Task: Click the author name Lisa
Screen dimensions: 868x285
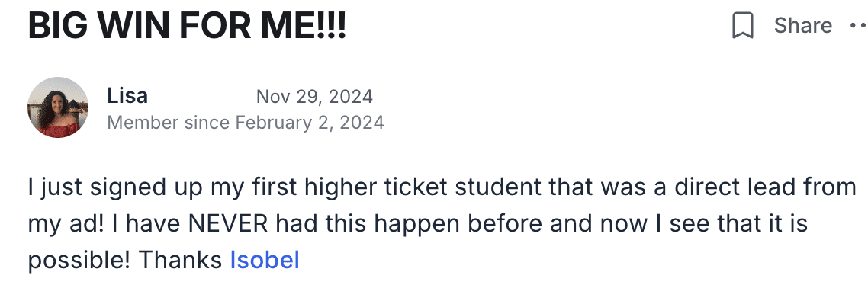Action: (127, 96)
